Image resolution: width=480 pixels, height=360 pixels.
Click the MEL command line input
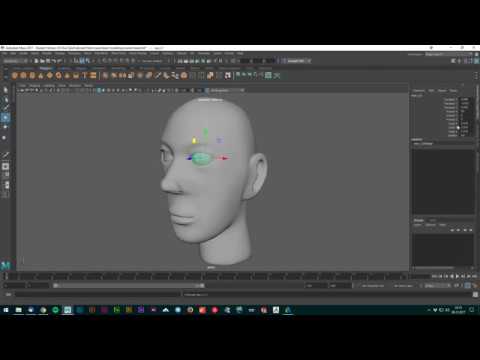point(97,294)
